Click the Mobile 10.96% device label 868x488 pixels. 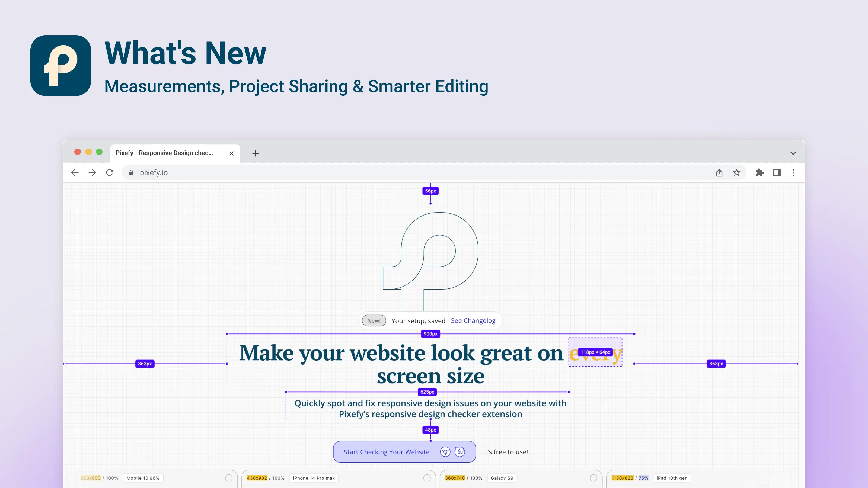(x=143, y=478)
